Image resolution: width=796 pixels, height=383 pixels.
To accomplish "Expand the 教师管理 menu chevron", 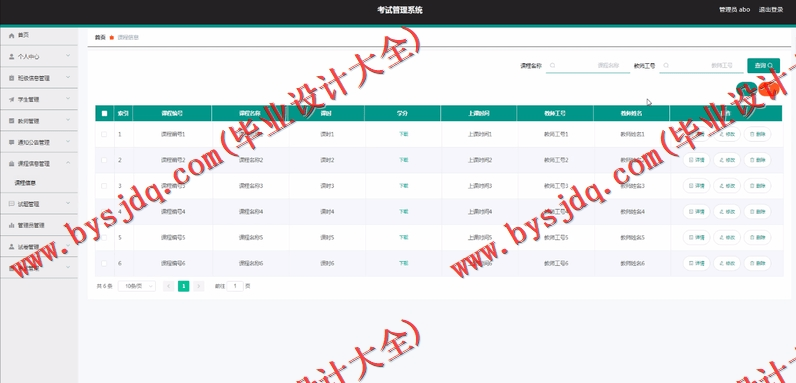I will click(68, 120).
